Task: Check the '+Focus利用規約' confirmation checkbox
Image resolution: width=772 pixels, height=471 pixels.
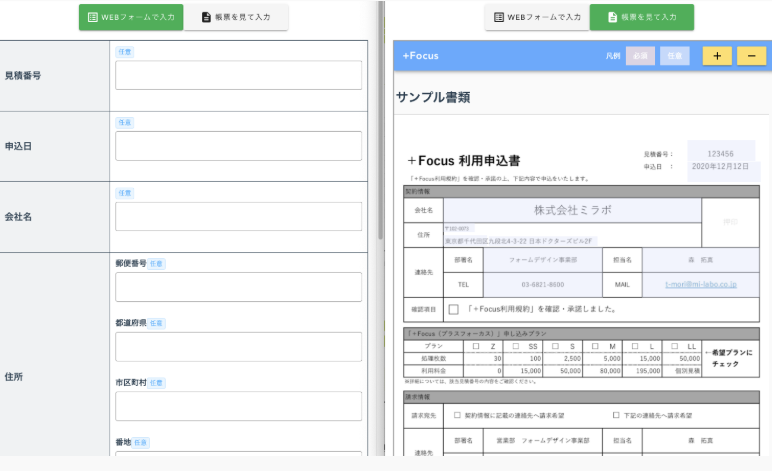Action: click(x=454, y=310)
